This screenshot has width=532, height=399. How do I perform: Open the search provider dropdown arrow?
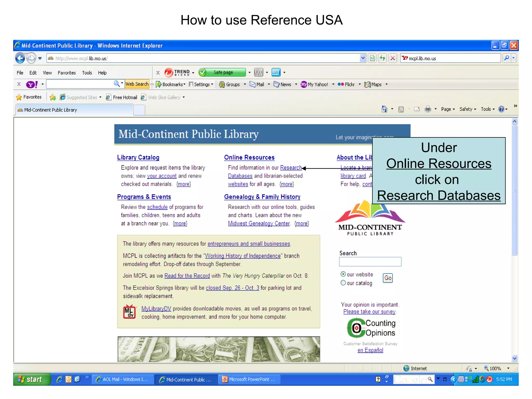tap(514, 58)
